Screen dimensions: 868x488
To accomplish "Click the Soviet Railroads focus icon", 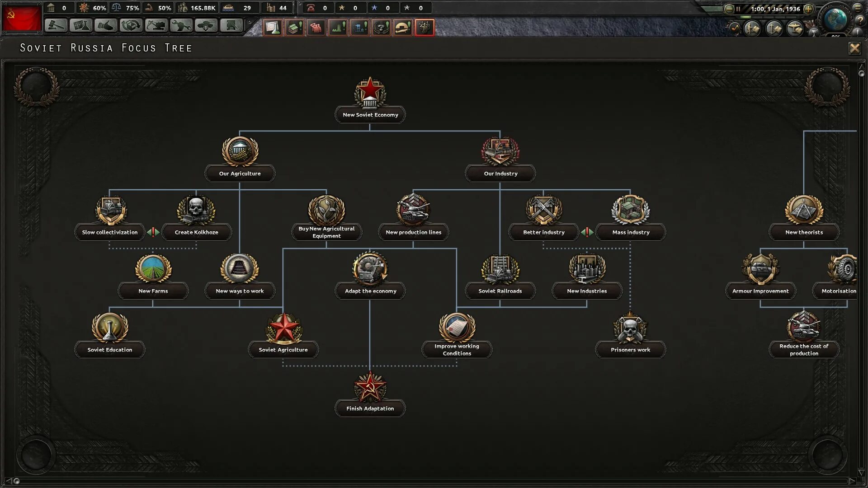I will point(500,268).
